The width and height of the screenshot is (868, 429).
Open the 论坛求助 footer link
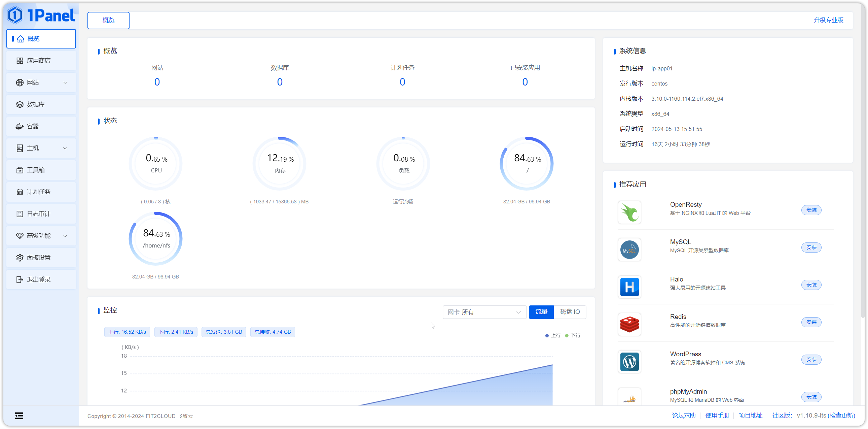pyautogui.click(x=684, y=416)
